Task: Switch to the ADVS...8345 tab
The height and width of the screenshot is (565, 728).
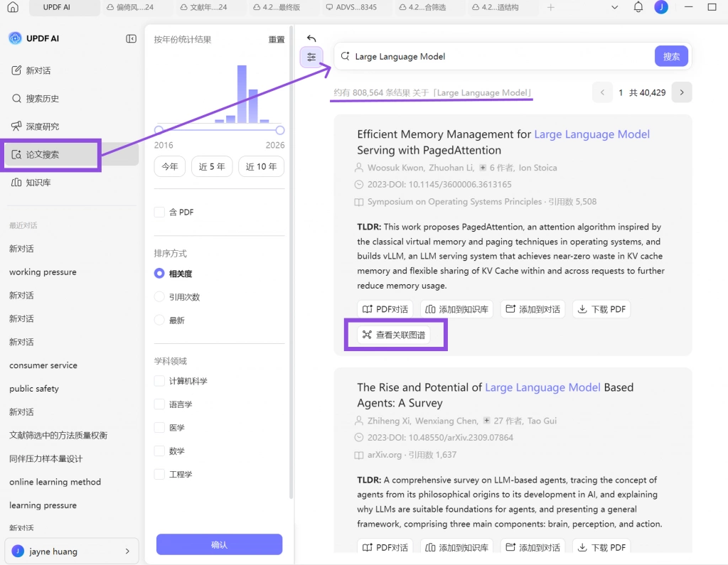Action: pyautogui.click(x=351, y=7)
